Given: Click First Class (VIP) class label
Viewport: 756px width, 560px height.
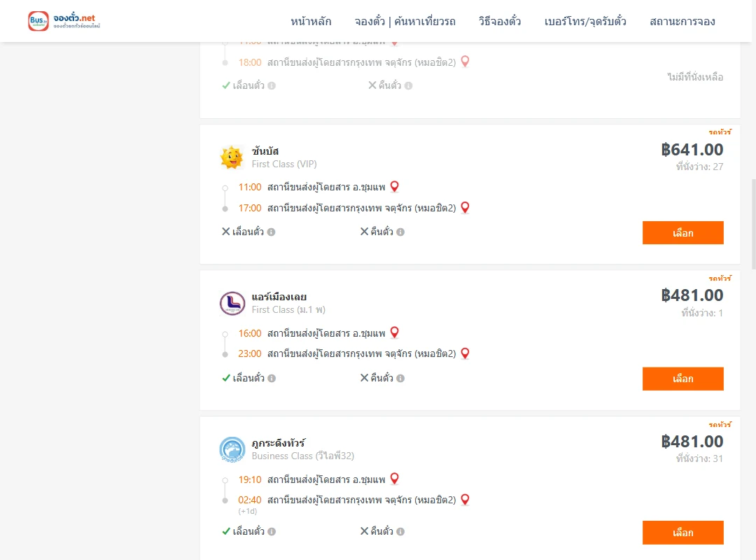Looking at the screenshot, I should (x=284, y=164).
